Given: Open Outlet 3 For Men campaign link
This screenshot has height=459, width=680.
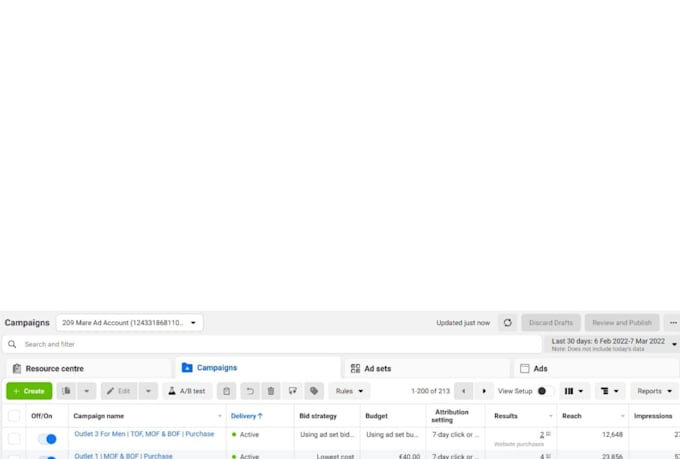Looking at the screenshot, I should point(144,434).
